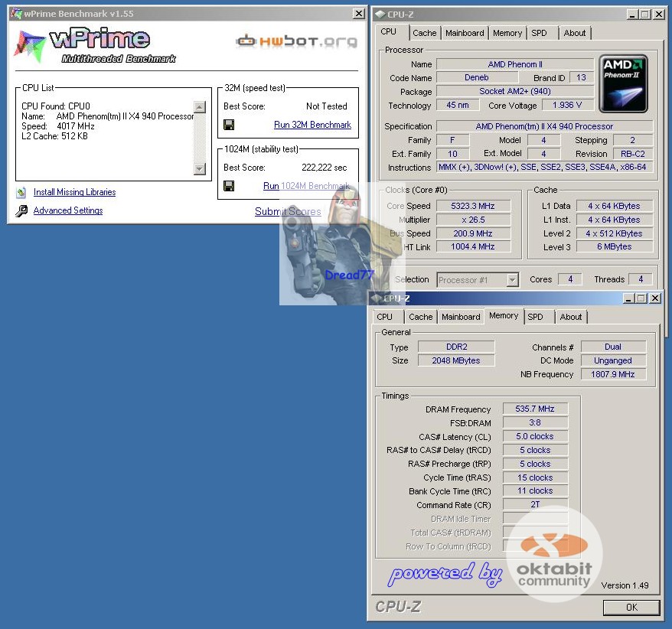
Task: Click the Package field Socket AM2+ (940)
Action: [514, 91]
